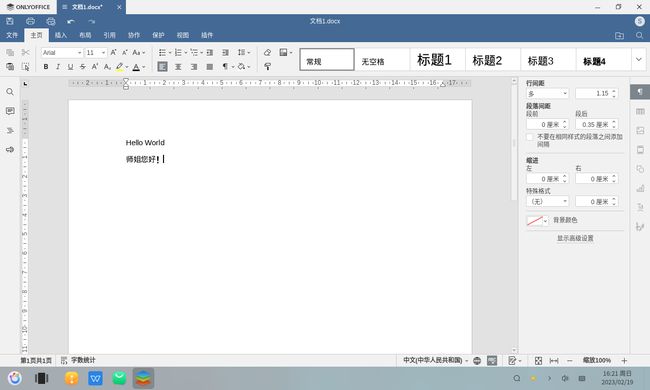Switch to the 引用 tab
The width and height of the screenshot is (650, 390).
click(x=109, y=35)
